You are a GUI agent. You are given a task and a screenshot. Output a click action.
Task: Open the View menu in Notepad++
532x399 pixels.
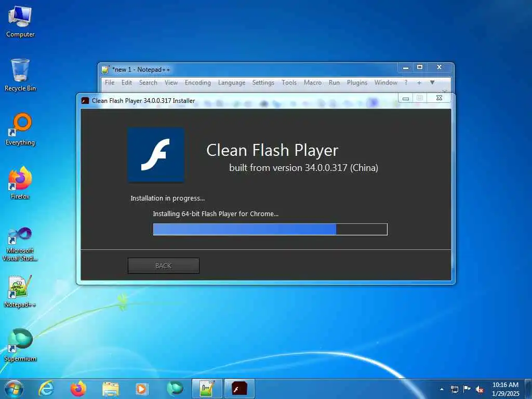[171, 83]
